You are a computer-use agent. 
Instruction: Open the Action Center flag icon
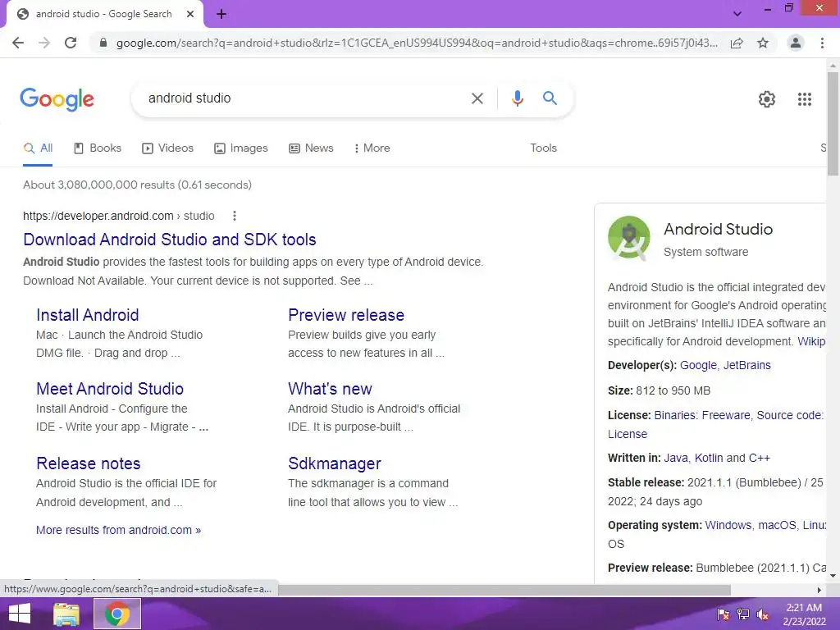723,614
